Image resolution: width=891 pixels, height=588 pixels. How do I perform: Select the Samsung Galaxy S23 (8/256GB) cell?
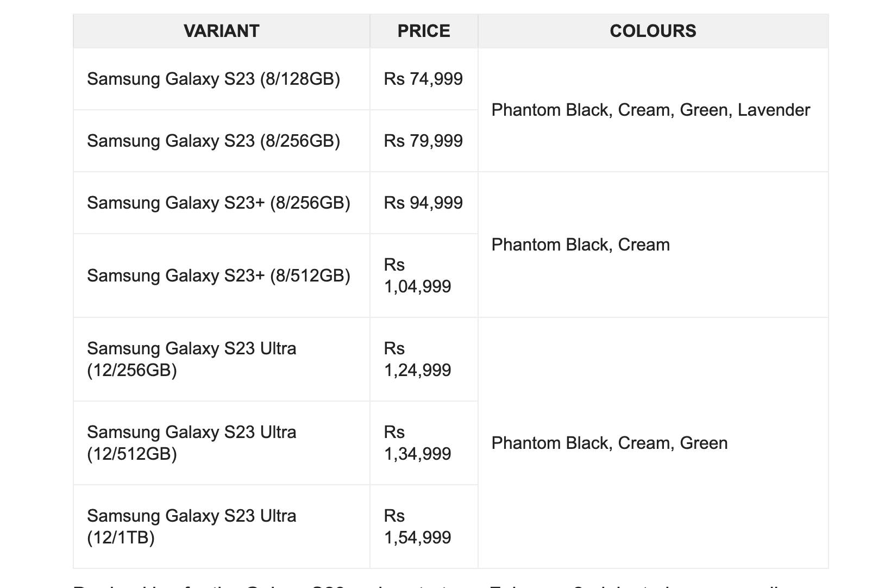click(x=214, y=141)
